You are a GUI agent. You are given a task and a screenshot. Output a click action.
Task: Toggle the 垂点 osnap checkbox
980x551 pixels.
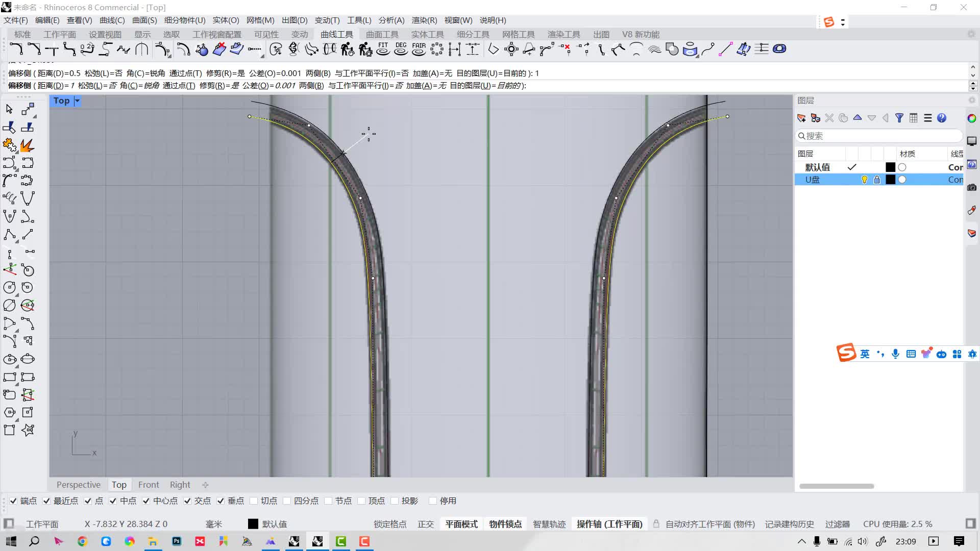click(220, 501)
